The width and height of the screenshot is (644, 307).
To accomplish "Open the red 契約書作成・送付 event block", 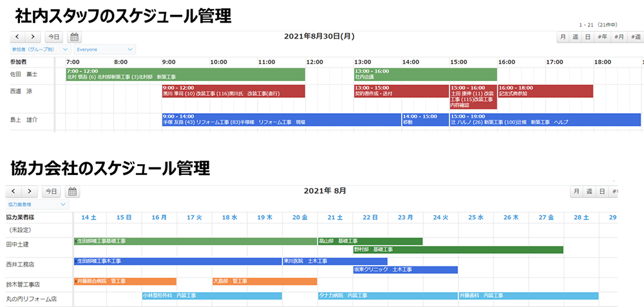I will click(401, 91).
